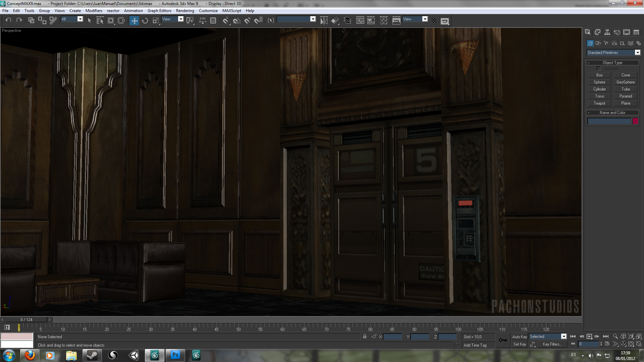Click the Select and Move tool

click(134, 21)
